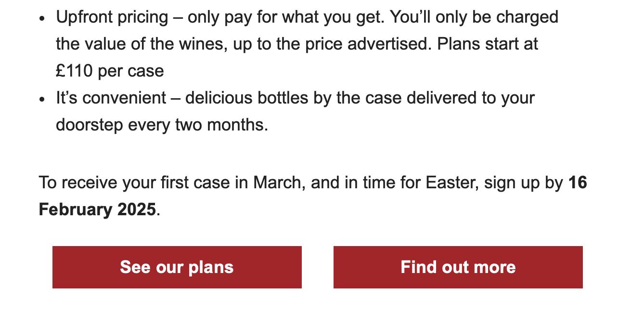Click the "It's convenient" phrase
This screenshot has height=313, width=644.
pos(111,98)
